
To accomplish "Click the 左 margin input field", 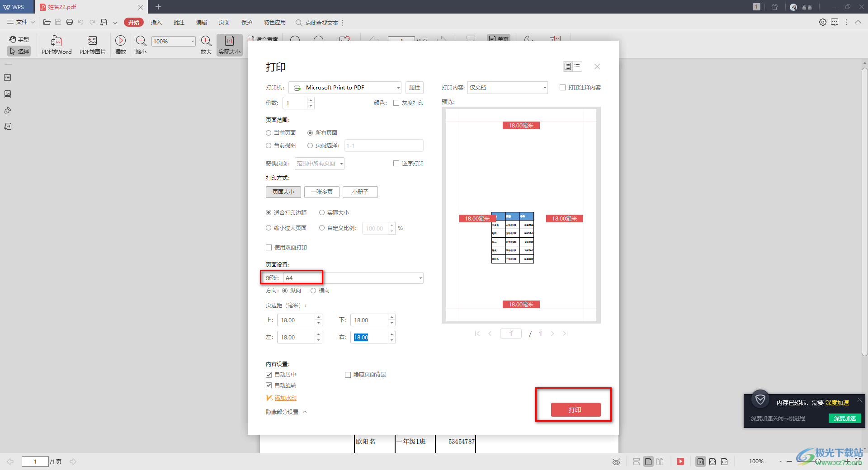I will click(296, 337).
